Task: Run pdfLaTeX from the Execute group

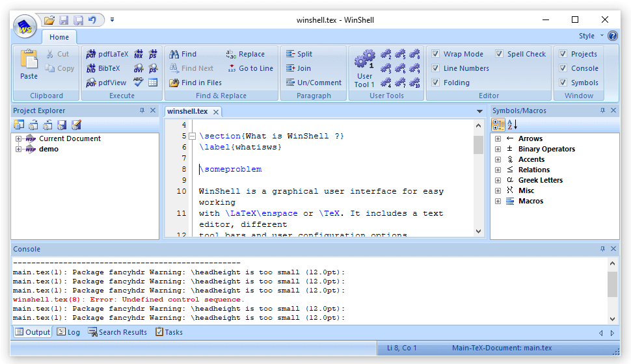Action: (107, 54)
